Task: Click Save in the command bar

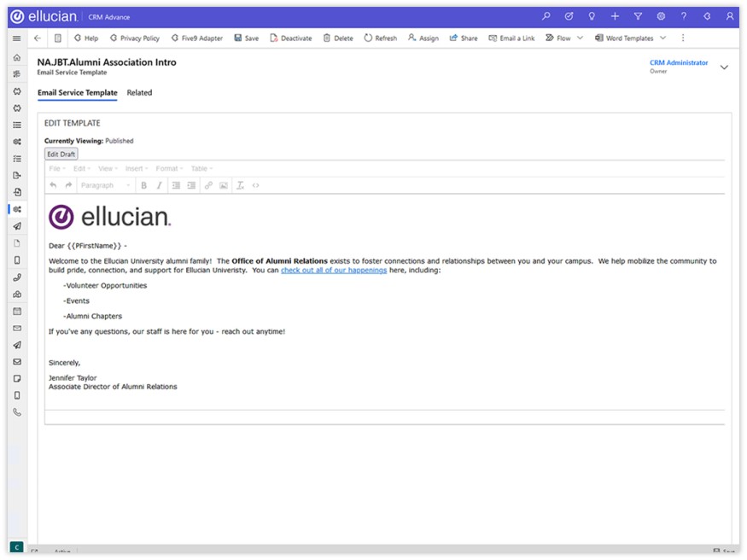Action: pos(247,38)
